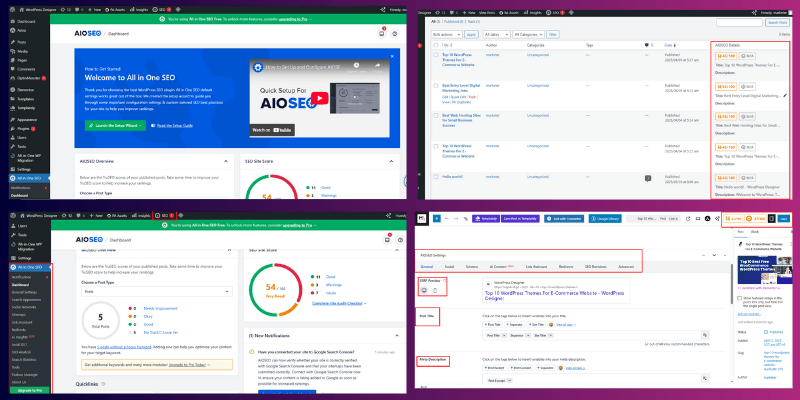Open Plugins in the welcome dashboard sidebar
800x400 pixels.
(x=24, y=129)
